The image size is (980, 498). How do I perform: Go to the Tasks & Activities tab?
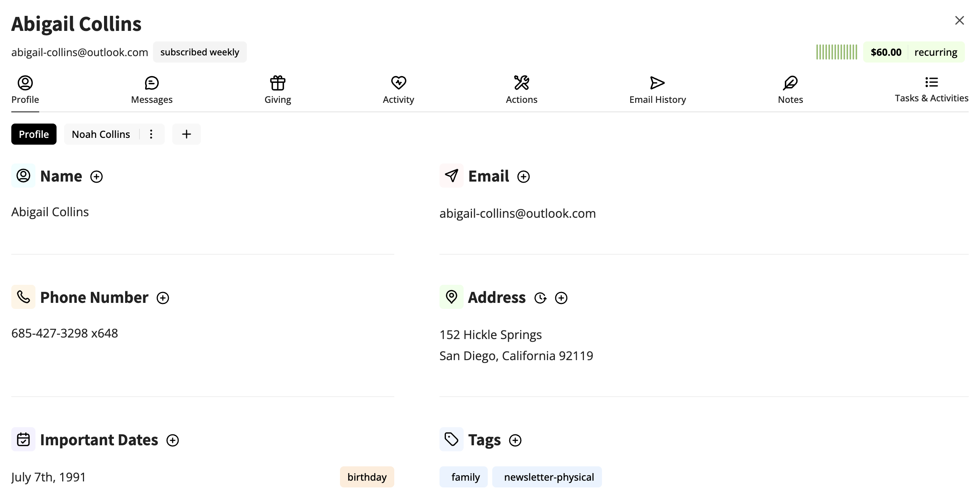931,90
